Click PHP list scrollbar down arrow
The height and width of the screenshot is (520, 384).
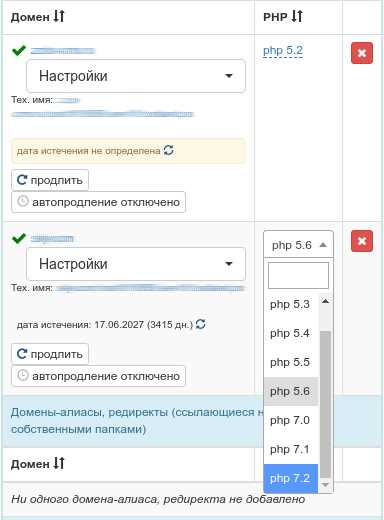tap(325, 484)
